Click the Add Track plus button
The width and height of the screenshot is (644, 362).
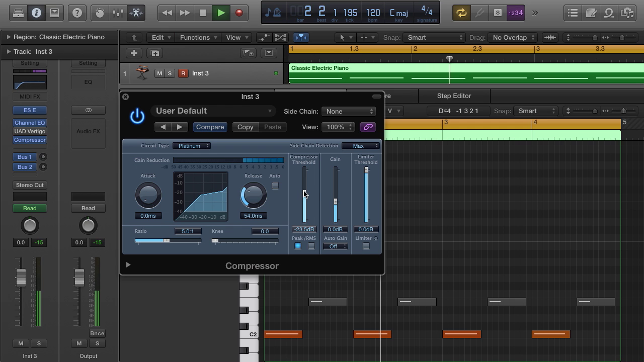[x=134, y=53]
